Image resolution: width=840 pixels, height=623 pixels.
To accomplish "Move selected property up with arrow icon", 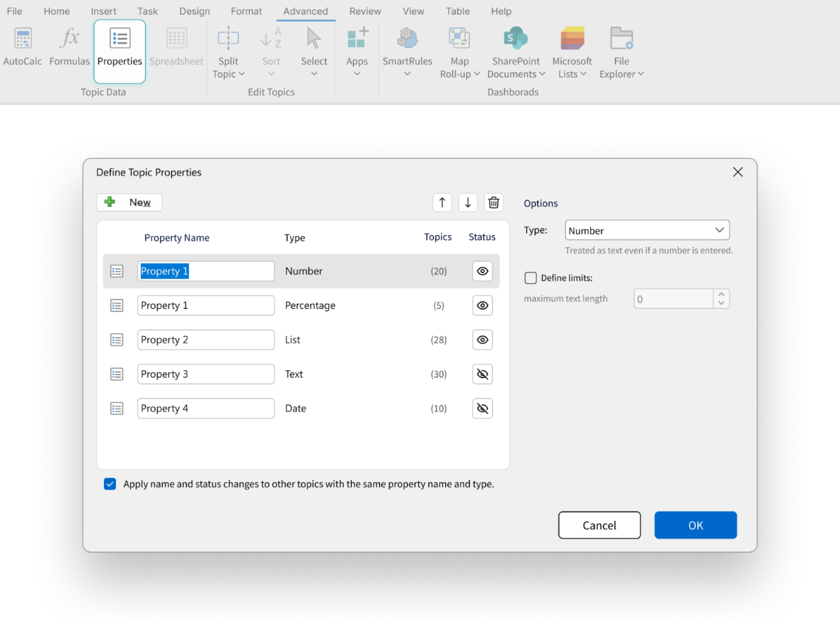I will [x=442, y=202].
